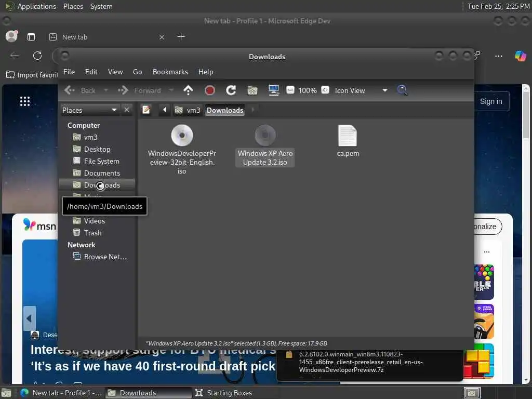
Task: Open the Back history dropdown arrow
Action: 106,90
